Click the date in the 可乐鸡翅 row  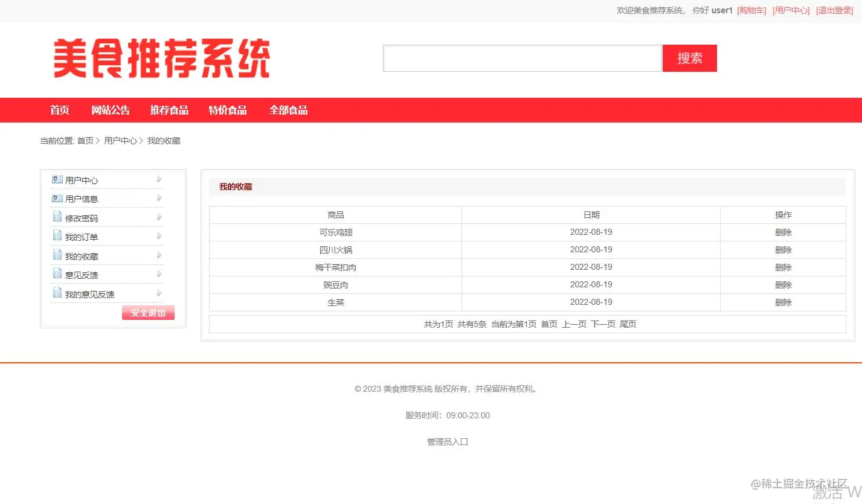(591, 232)
